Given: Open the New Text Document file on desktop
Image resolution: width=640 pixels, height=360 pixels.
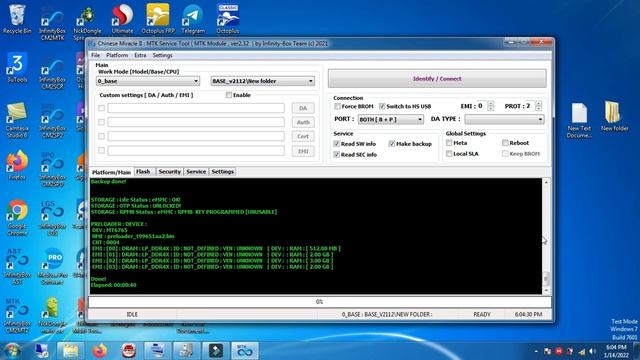Looking at the screenshot, I should tap(579, 120).
